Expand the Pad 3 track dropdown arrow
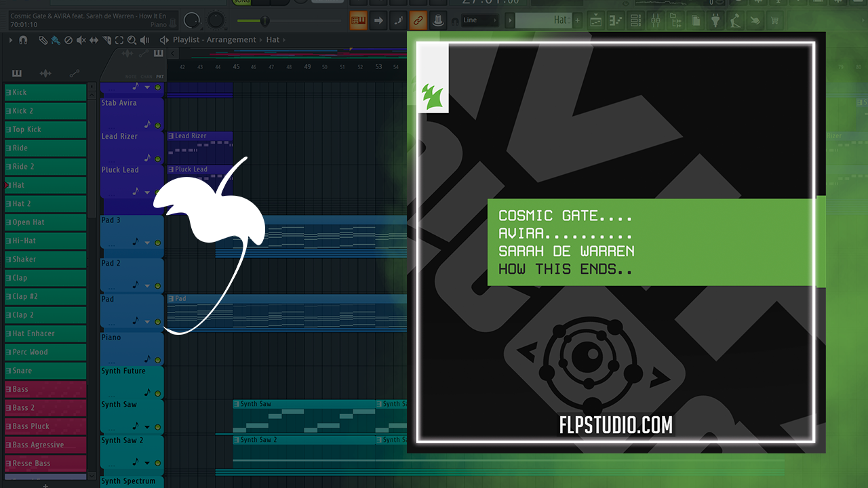The image size is (868, 488). 147,243
